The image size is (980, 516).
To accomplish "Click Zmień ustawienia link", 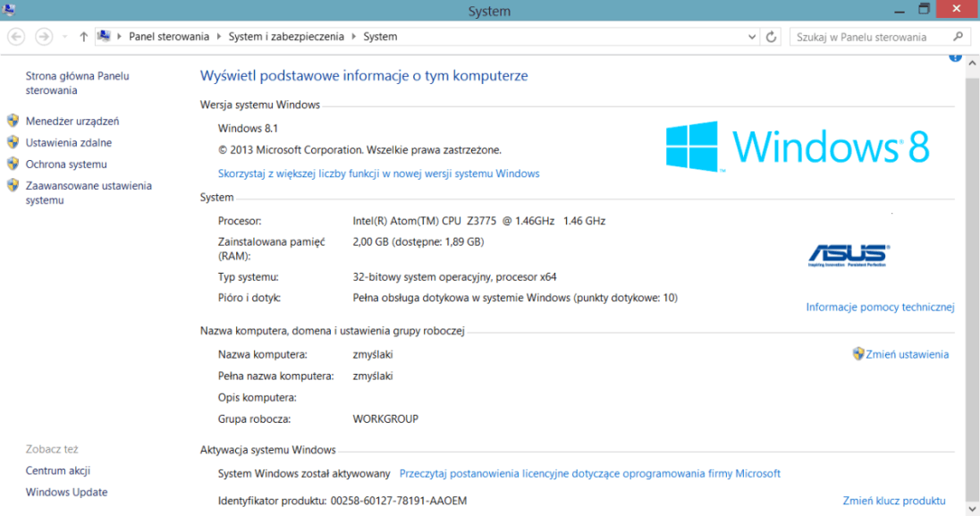I will tap(907, 354).
